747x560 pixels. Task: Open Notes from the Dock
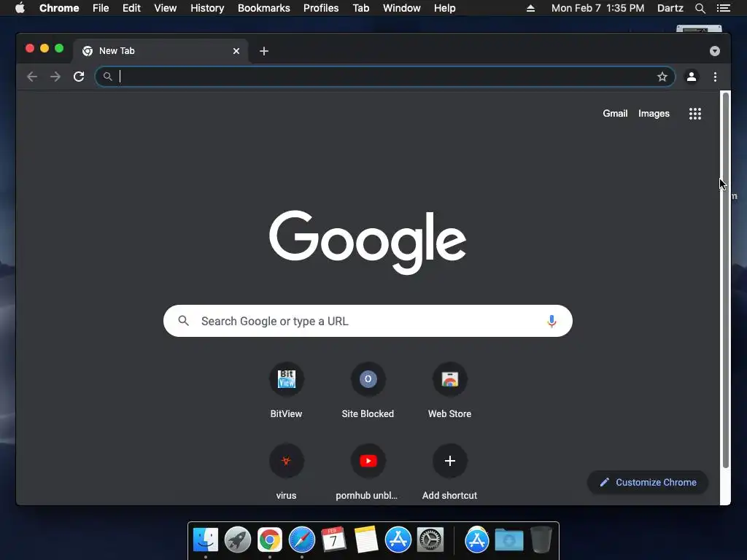tap(366, 540)
